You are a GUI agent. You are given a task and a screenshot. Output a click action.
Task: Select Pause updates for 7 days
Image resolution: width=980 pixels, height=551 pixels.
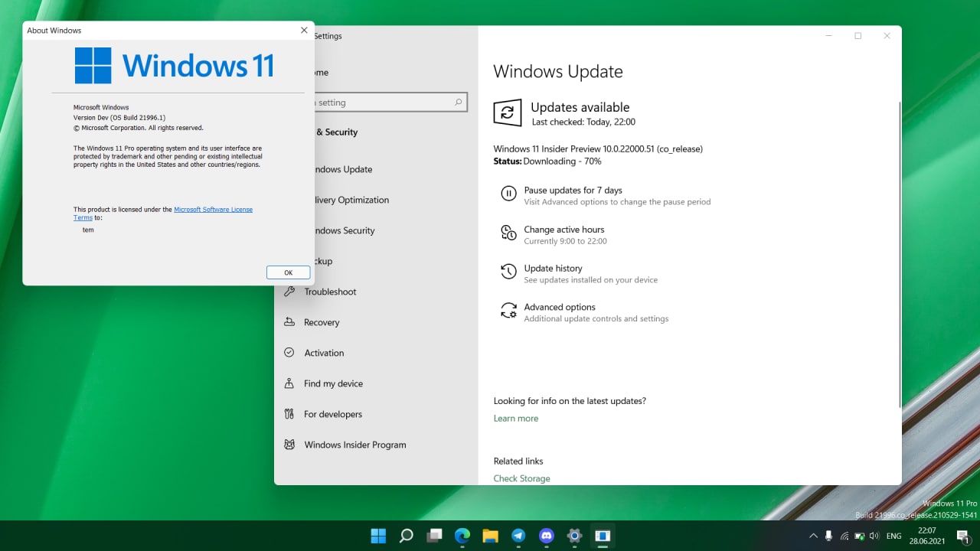(x=573, y=190)
